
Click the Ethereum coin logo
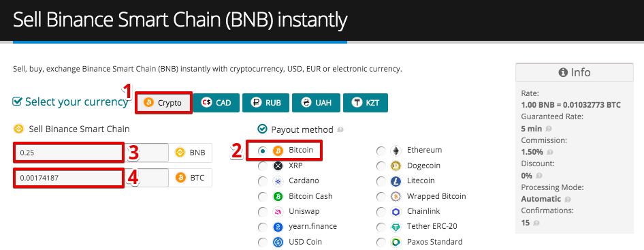(x=396, y=151)
